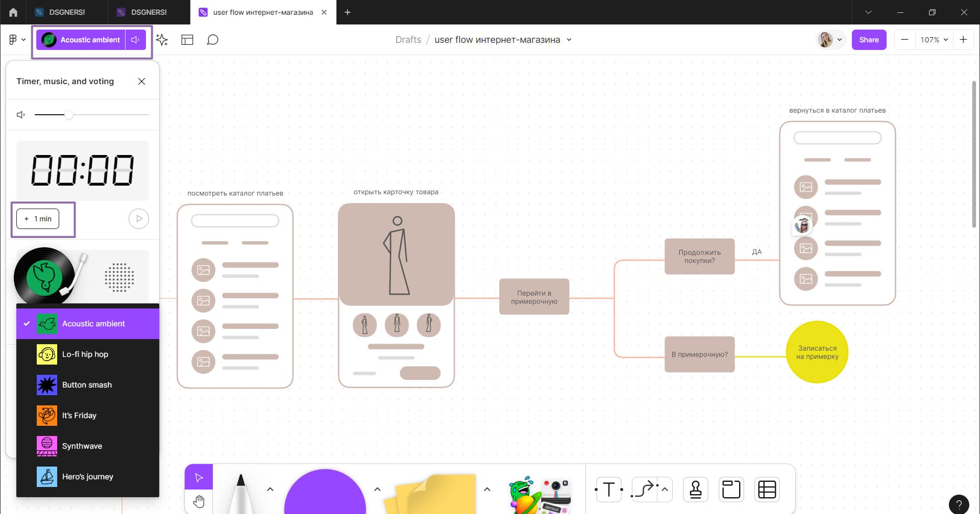Click the collaborator avatar on the canvas

(x=803, y=226)
